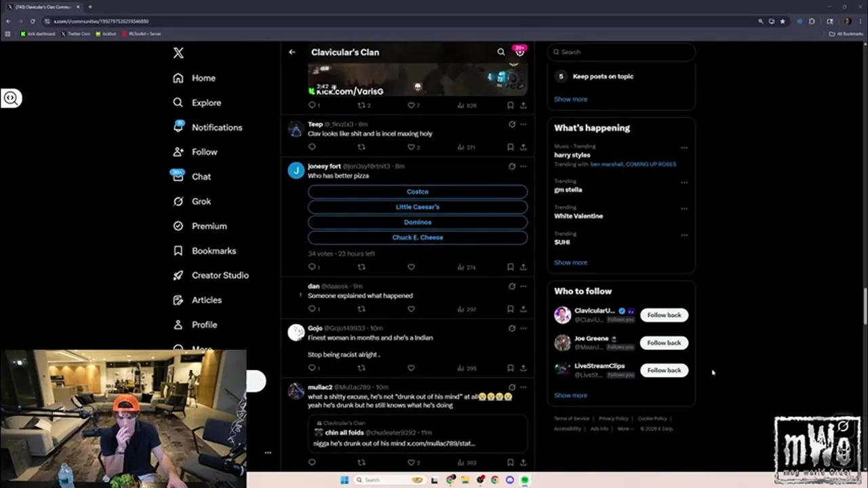Share Teep's post
This screenshot has height=488, width=868.
click(x=524, y=147)
